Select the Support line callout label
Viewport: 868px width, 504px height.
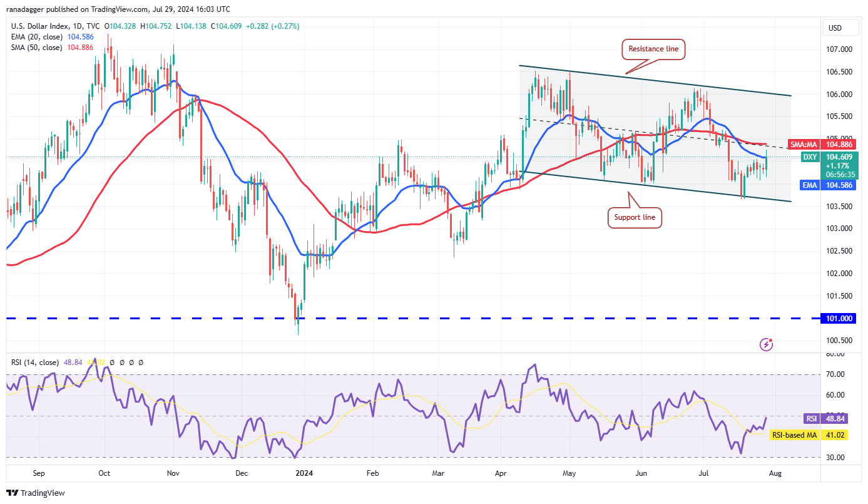635,217
